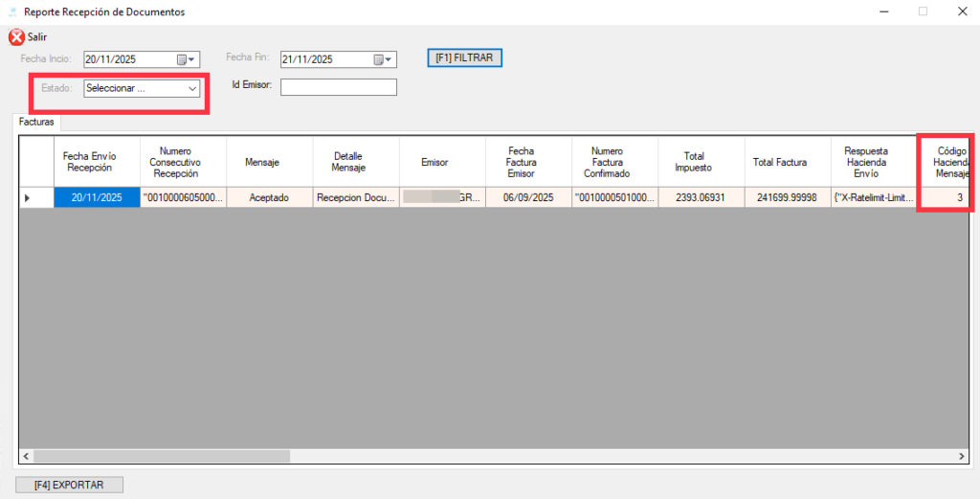Open the Fecha Fin calendar picker

coord(382,59)
